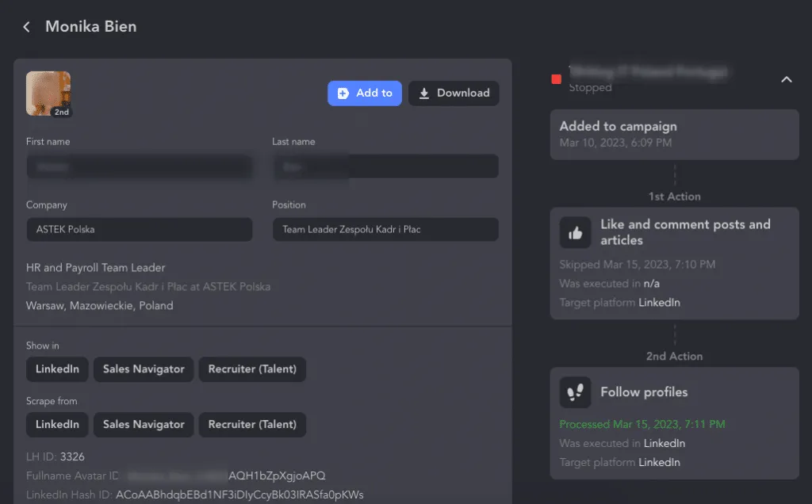Click the 1st Action label
This screenshot has height=504, width=812.
(674, 197)
